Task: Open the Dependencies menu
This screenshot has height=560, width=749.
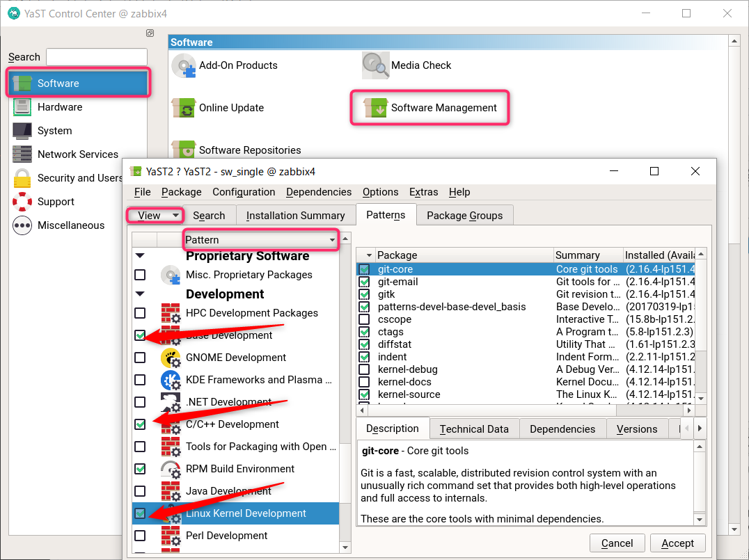Action: (319, 192)
